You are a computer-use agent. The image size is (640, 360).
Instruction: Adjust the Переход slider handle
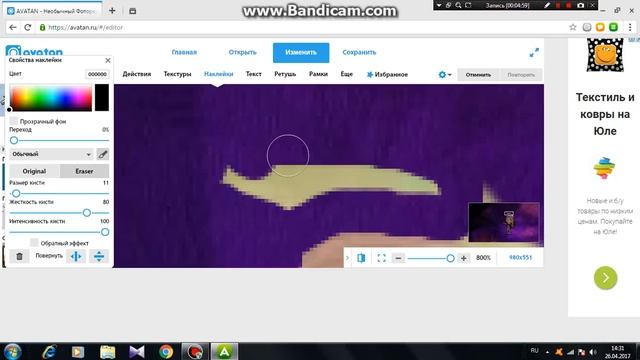(x=14, y=140)
